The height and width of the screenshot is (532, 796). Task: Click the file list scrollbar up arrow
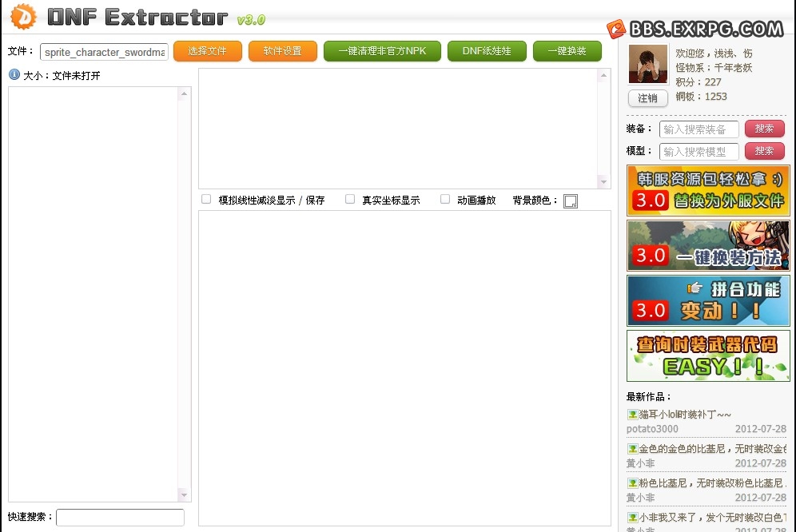(x=184, y=93)
